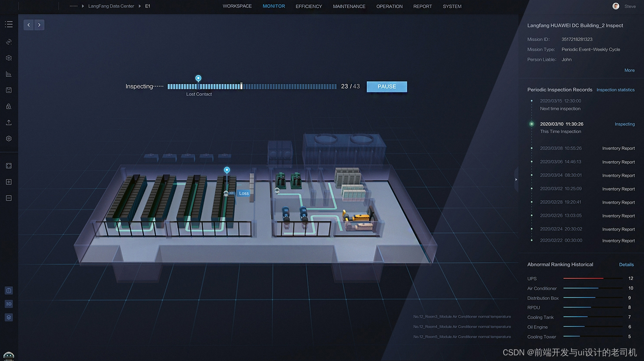Go back with the left arrow button
This screenshot has height=361, width=644.
(29, 25)
